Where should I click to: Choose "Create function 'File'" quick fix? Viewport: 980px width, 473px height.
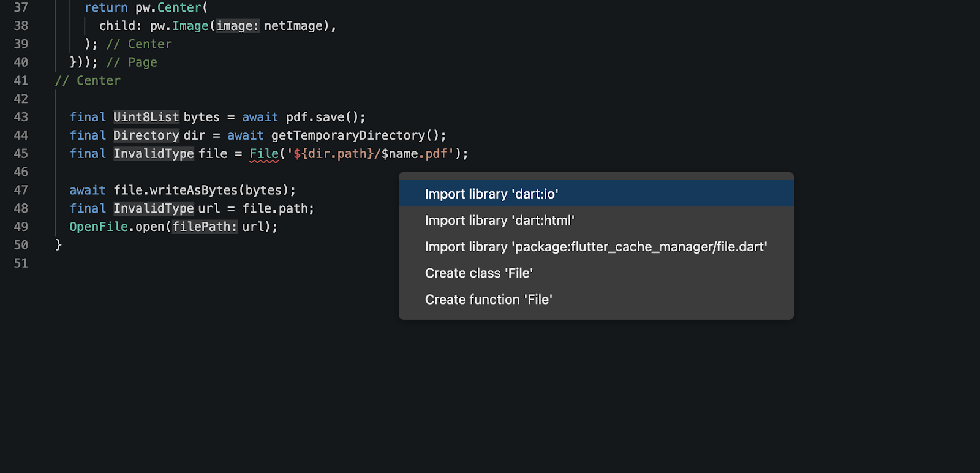point(488,300)
